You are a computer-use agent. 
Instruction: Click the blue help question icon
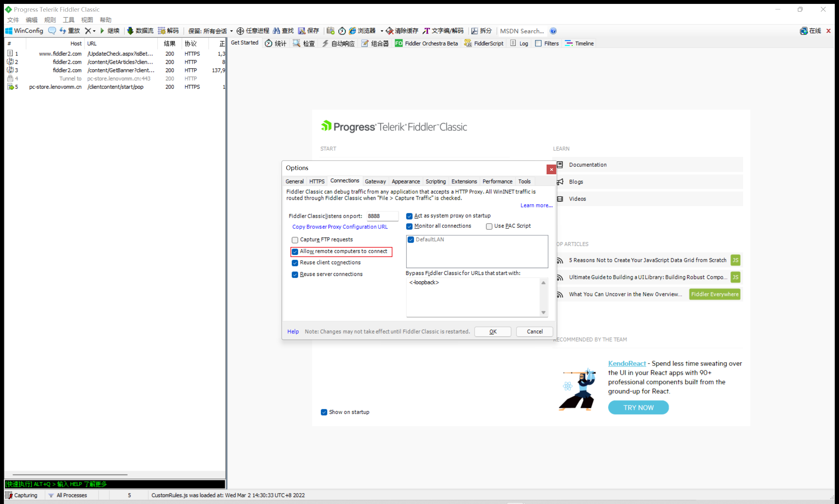[x=553, y=31]
